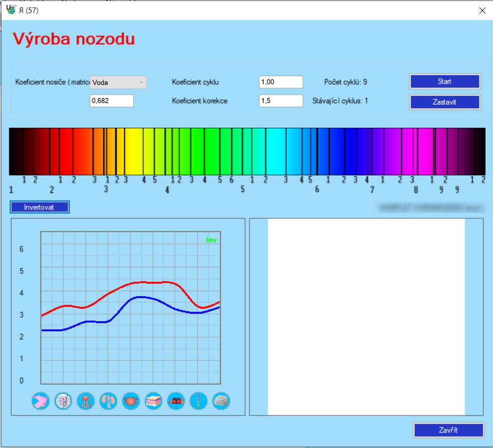Click the urogenital system icon
Image resolution: width=493 pixels, height=448 pixels.
click(x=86, y=401)
